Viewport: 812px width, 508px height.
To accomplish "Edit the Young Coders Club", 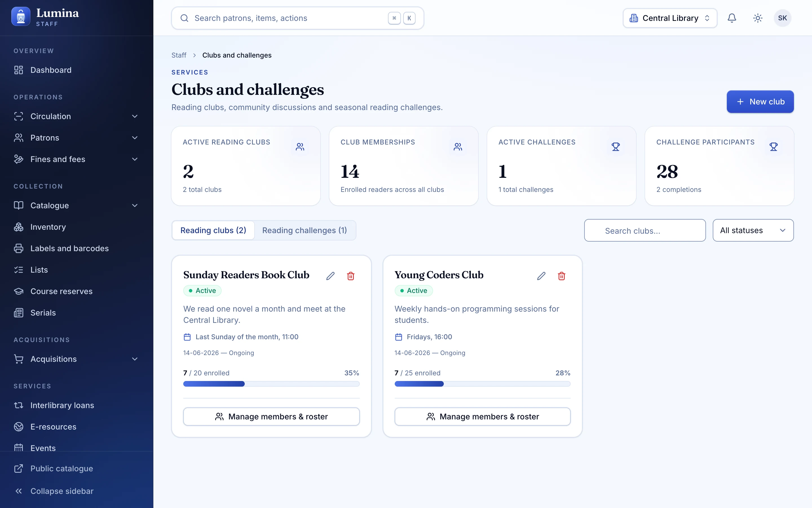I will [541, 276].
